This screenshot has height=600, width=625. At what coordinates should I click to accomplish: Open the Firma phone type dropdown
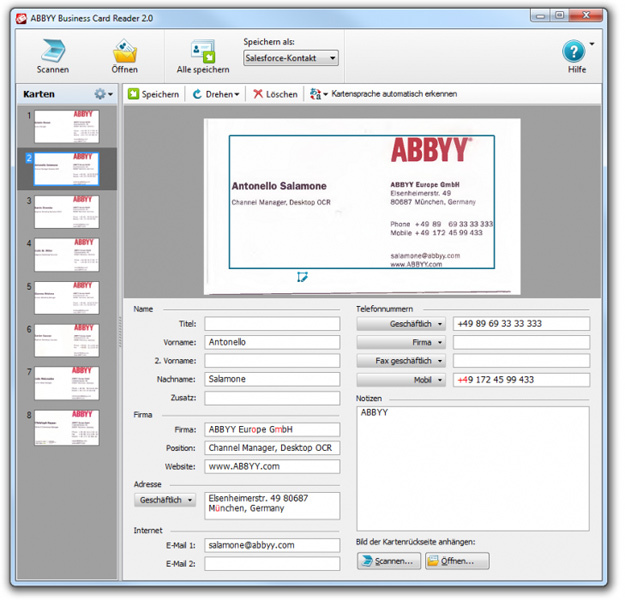click(401, 342)
